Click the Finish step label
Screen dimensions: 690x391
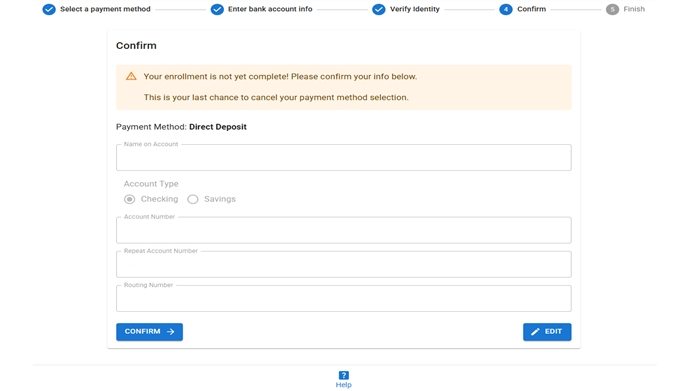(x=634, y=9)
